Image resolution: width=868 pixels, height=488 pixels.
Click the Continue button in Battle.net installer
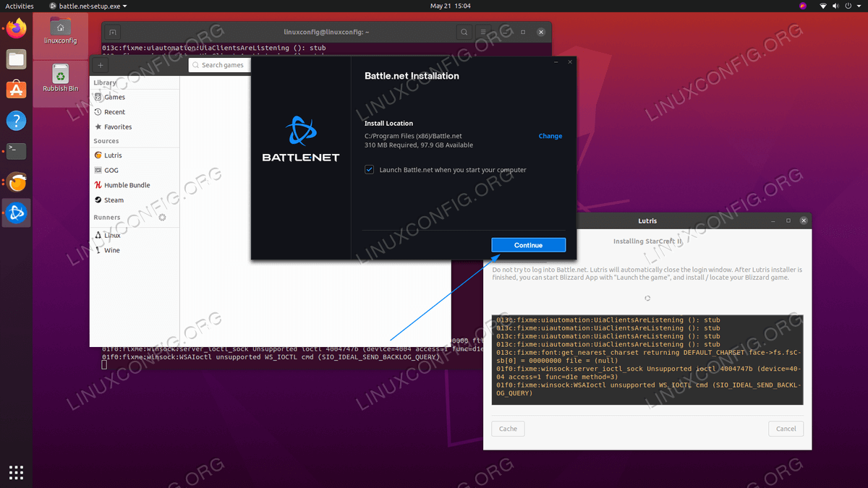pos(528,245)
